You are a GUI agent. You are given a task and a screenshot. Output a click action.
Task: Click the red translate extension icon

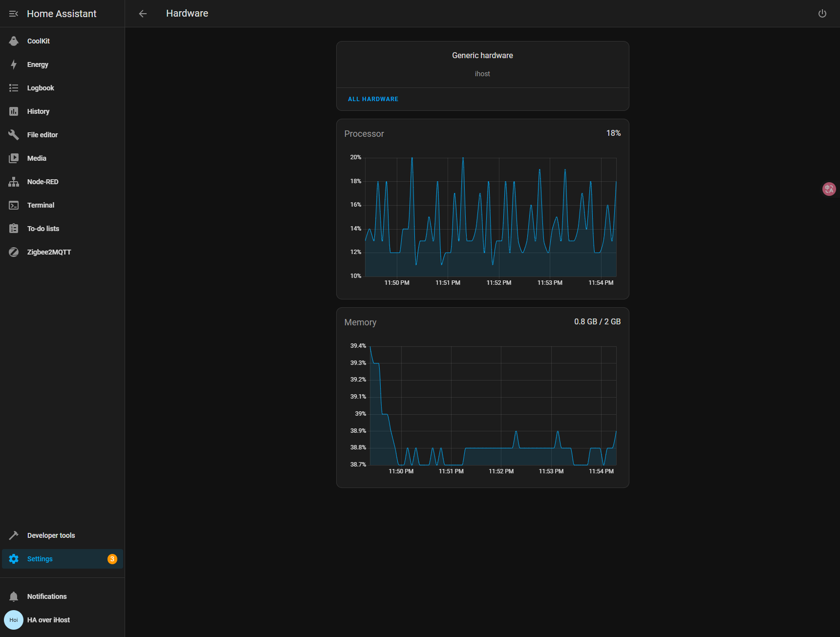pyautogui.click(x=829, y=189)
